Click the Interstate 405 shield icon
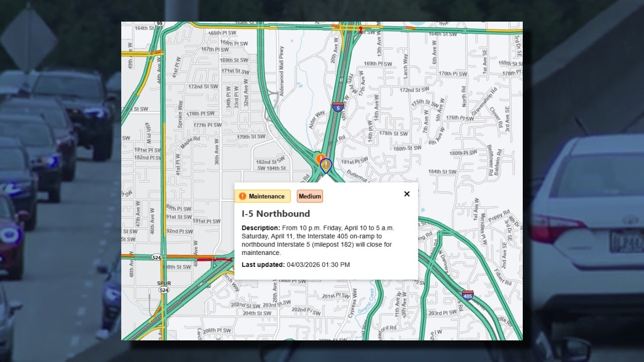 tap(467, 295)
